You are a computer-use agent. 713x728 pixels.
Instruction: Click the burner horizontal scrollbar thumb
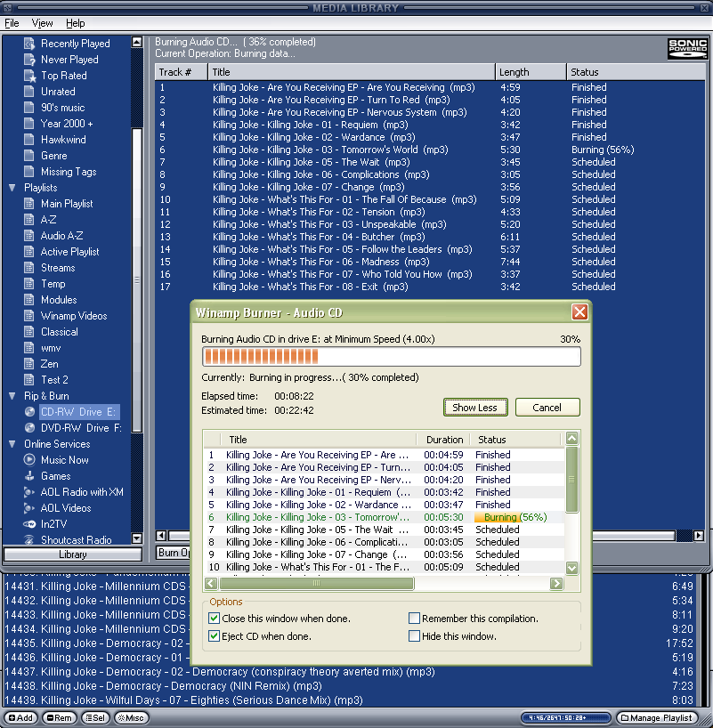pyautogui.click(x=316, y=583)
